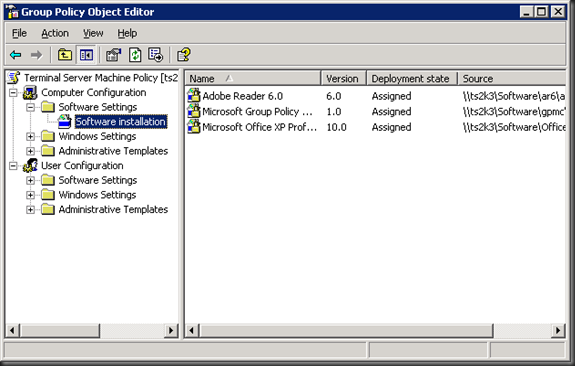575x366 pixels.
Task: Collapse the User Configuration node
Action: point(13,166)
